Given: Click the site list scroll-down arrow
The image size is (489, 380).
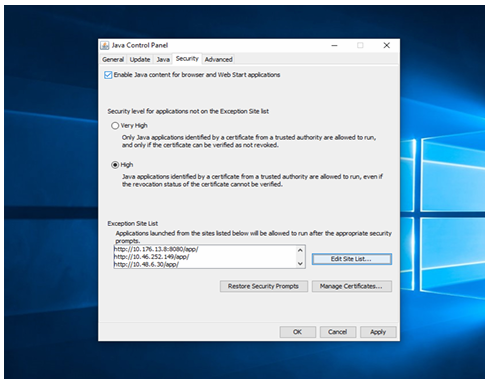Looking at the screenshot, I should pos(300,264).
